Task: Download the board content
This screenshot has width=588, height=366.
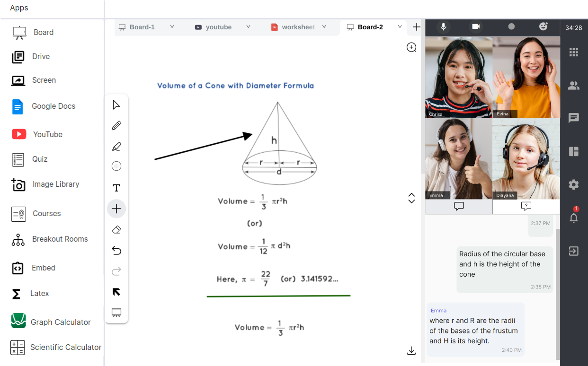Action: click(x=411, y=350)
